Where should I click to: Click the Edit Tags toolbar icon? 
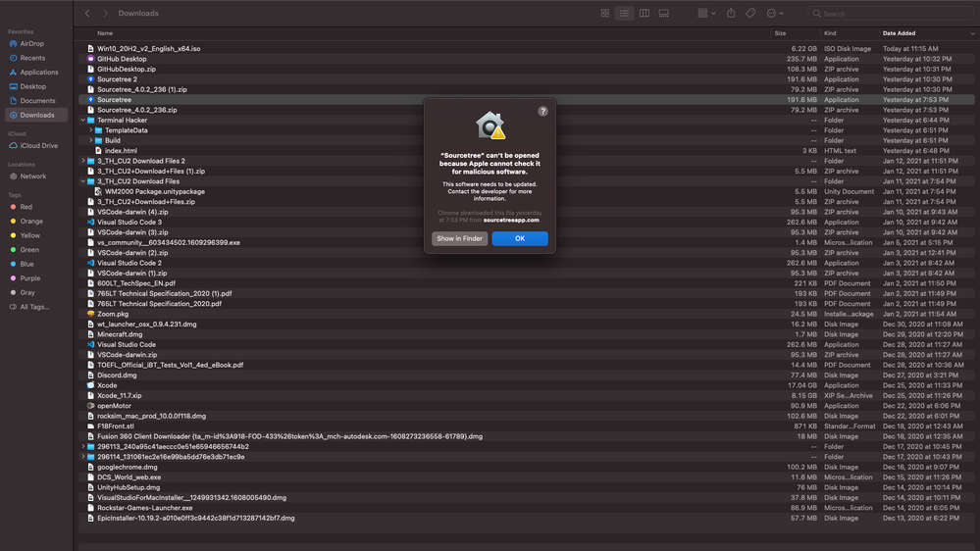(x=750, y=13)
